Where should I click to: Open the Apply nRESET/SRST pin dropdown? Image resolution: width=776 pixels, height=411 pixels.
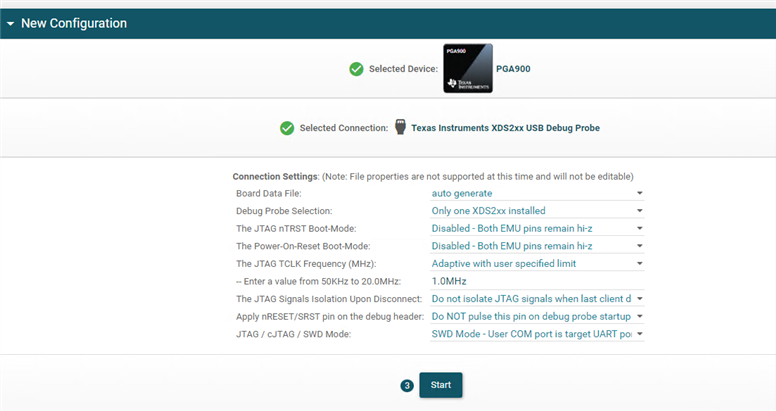click(537, 316)
